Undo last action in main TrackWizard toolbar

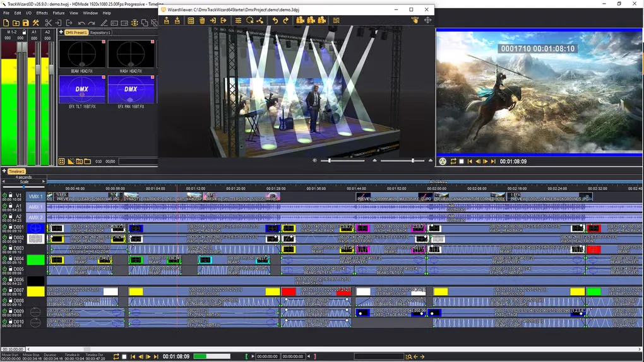tap(81, 23)
